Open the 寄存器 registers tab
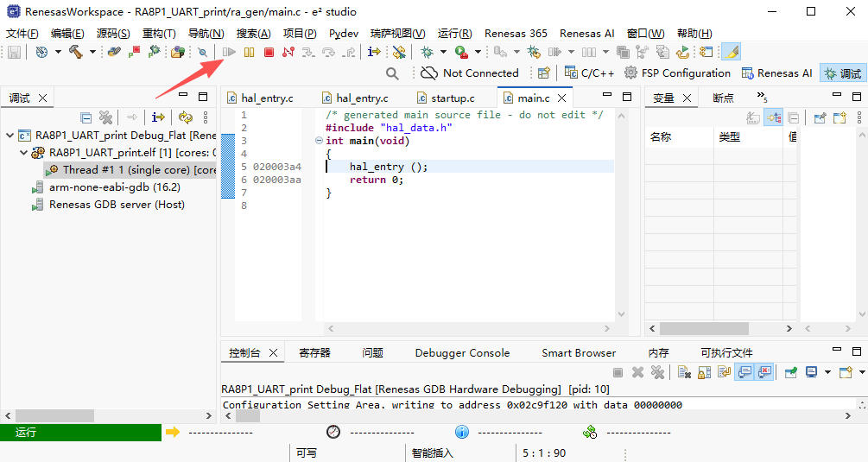The image size is (868, 462). pos(314,352)
